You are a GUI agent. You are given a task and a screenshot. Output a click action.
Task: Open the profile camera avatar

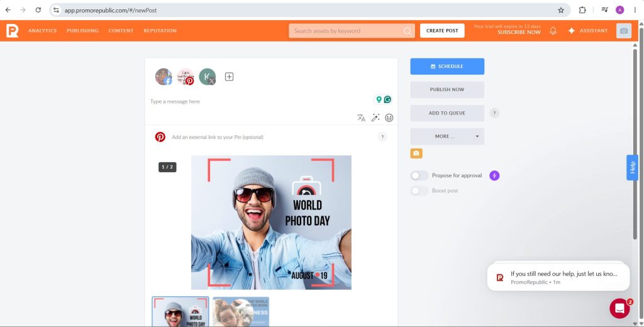[x=623, y=31]
